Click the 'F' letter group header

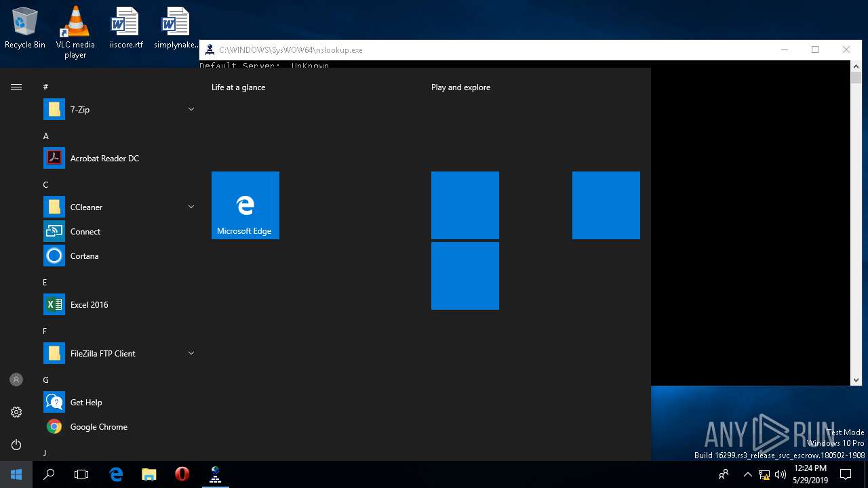point(45,331)
